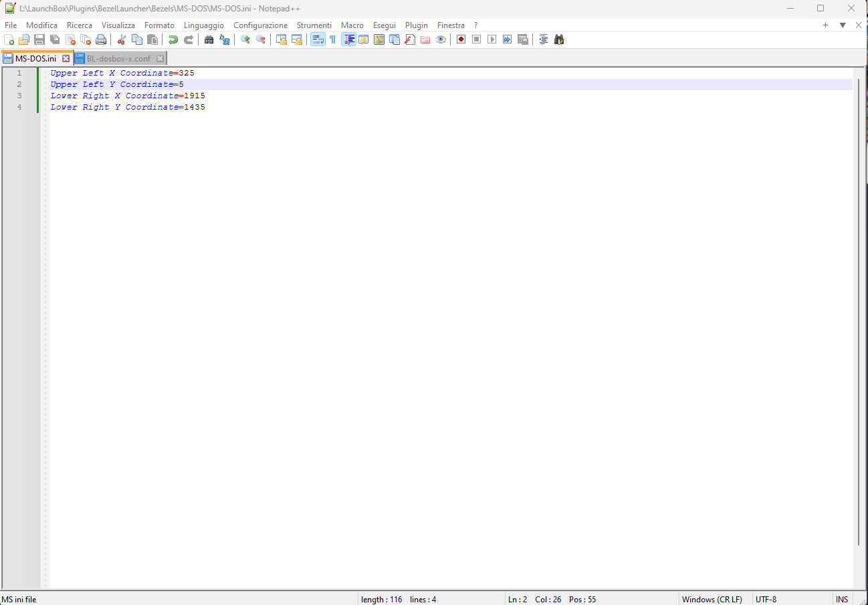Open the Linguaggio menu
The image size is (868, 605).
[204, 25]
